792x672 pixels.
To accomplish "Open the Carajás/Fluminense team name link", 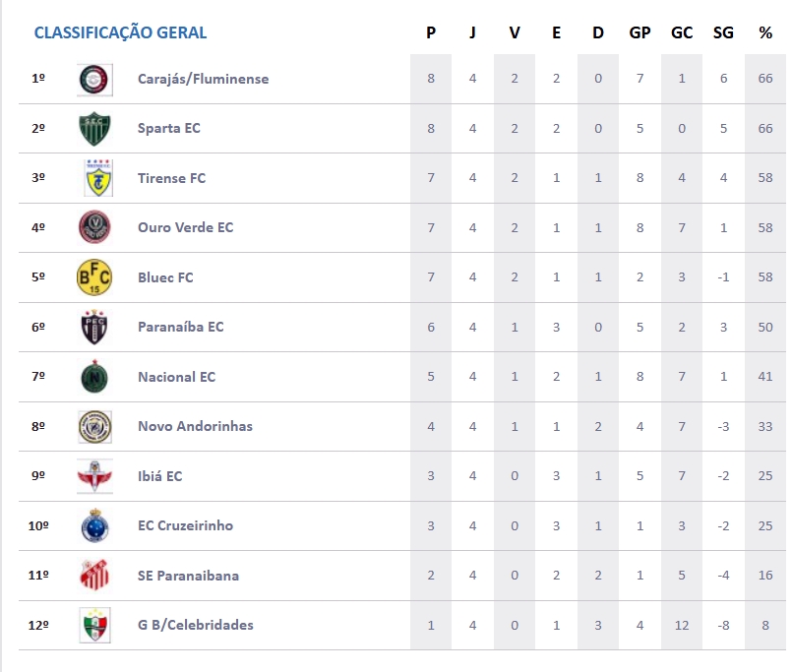I will 203,79.
